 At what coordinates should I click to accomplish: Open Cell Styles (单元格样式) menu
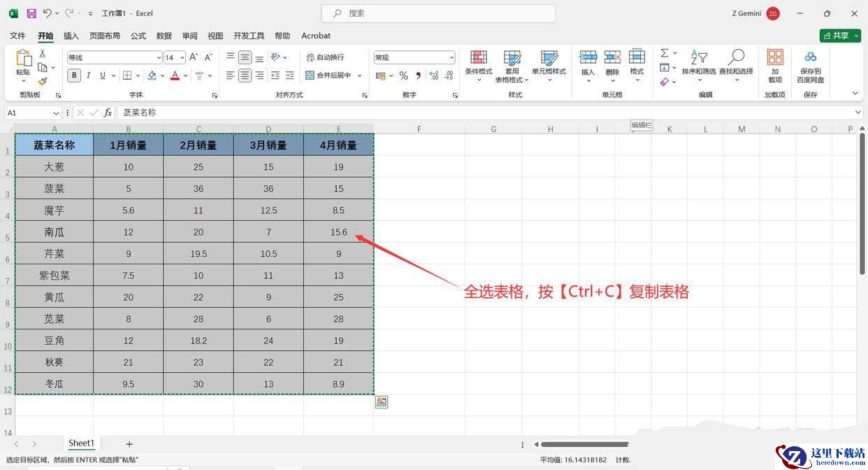[x=549, y=66]
